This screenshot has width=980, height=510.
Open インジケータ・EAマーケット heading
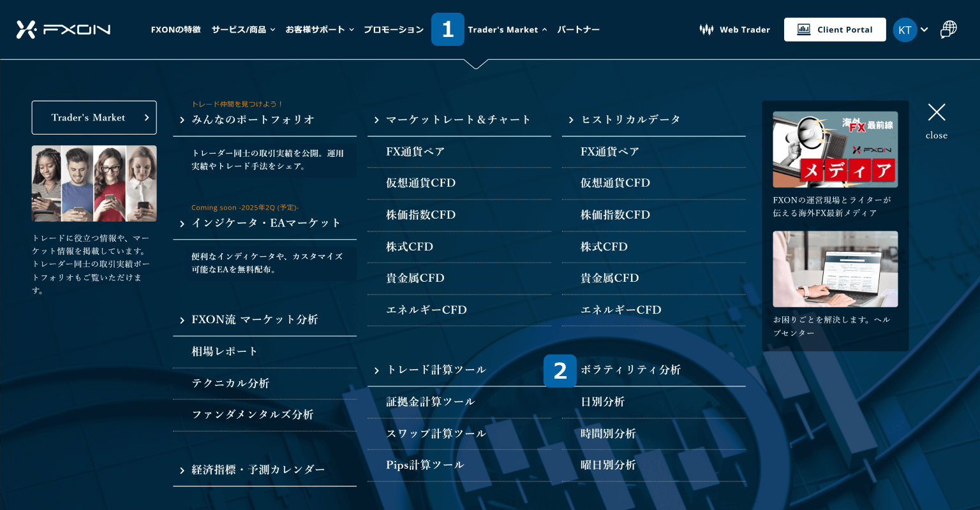coord(265,222)
